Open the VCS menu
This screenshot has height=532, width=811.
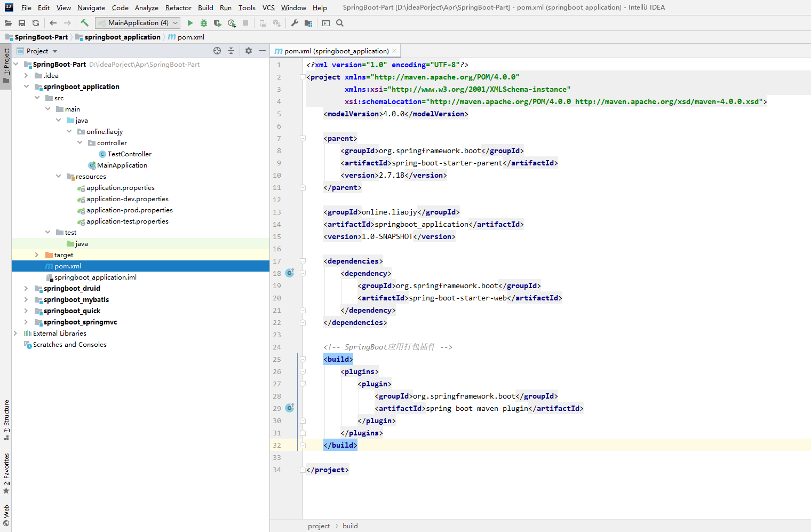pos(268,7)
